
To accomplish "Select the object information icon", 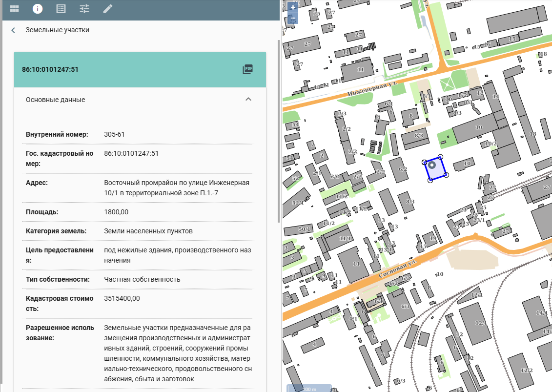I will tap(38, 9).
